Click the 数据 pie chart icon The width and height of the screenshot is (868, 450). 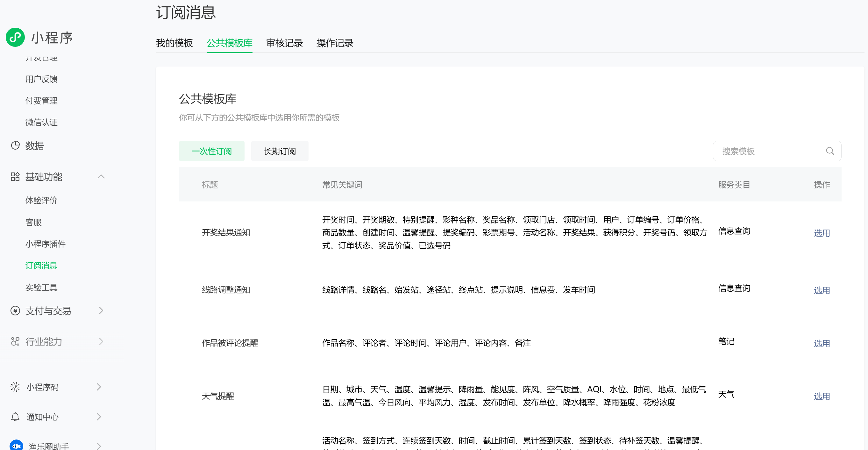[x=15, y=145]
